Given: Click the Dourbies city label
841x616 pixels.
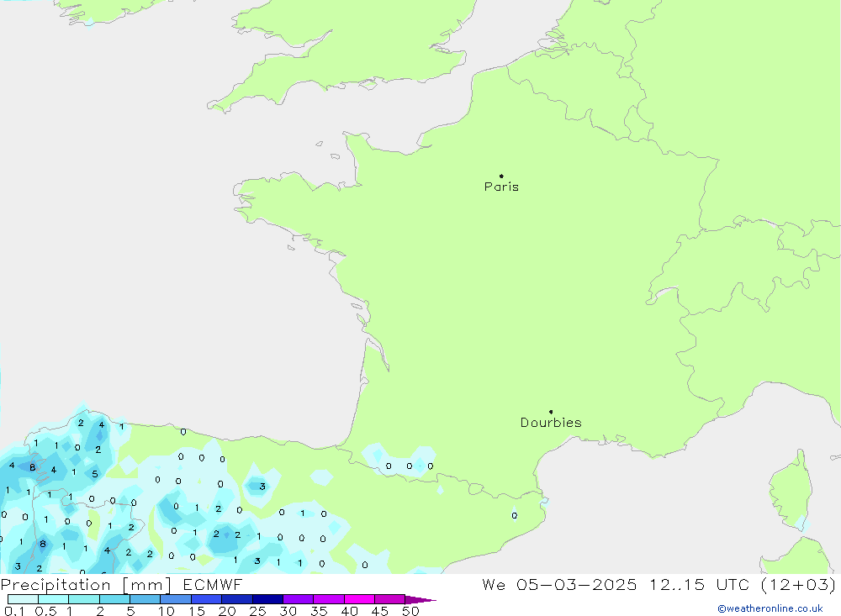Looking at the screenshot, I should tap(551, 423).
